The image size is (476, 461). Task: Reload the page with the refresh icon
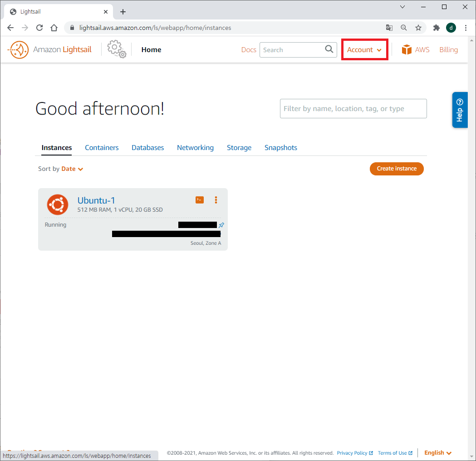pyautogui.click(x=39, y=28)
